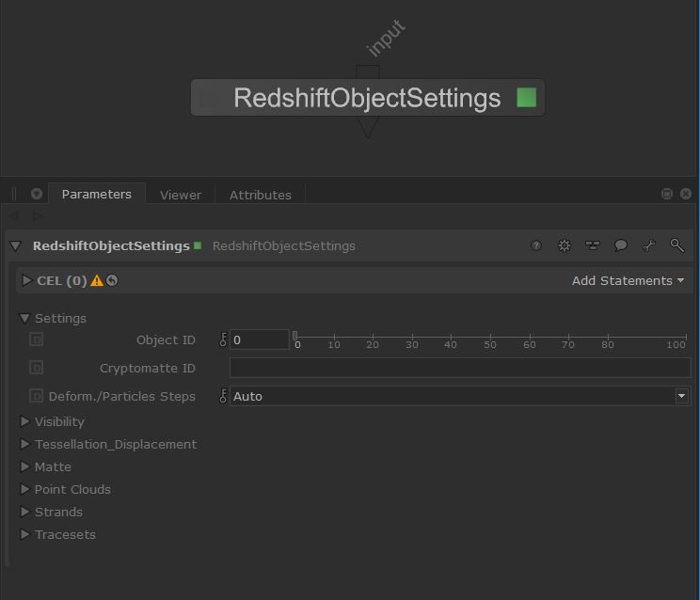
Task: Click the magnifier search parameters icon
Action: click(676, 245)
